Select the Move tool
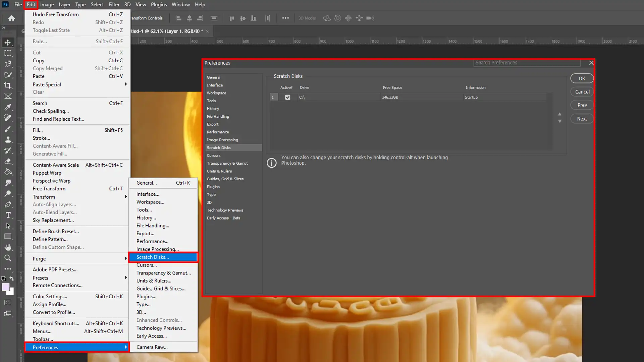Image resolution: width=644 pixels, height=362 pixels. 8,43
